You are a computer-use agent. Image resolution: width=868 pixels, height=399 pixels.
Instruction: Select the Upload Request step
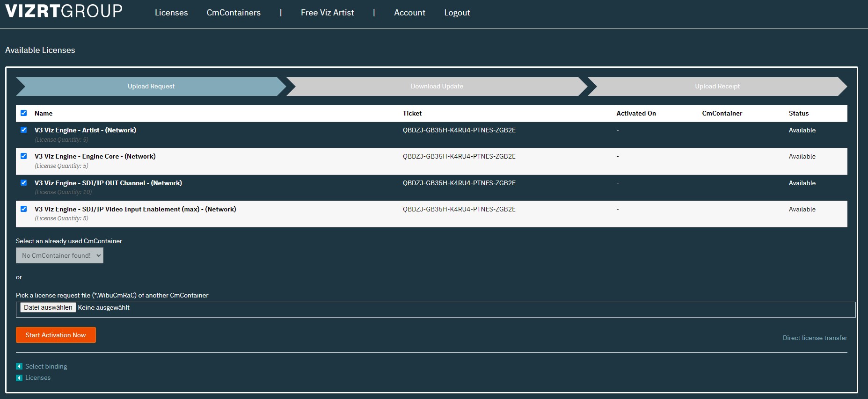151,86
